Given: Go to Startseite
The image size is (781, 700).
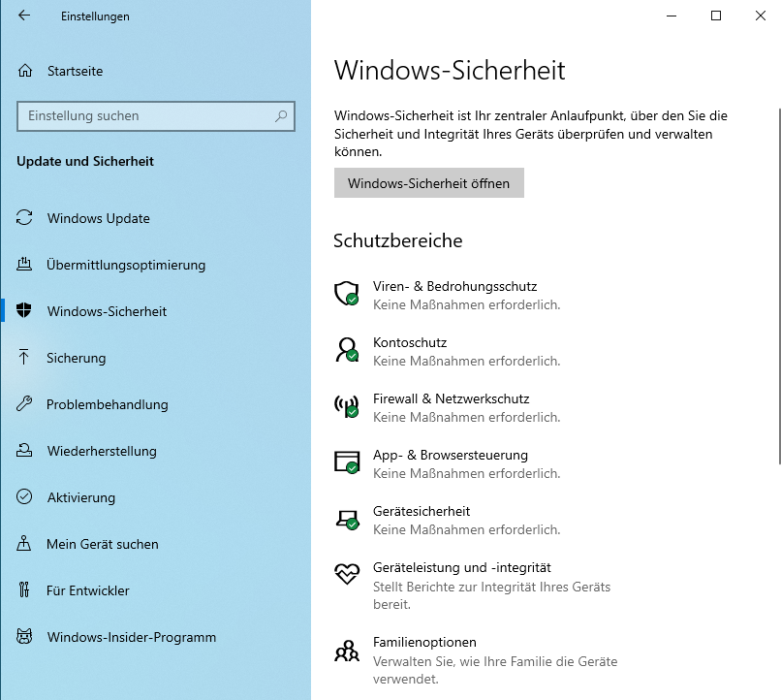Looking at the screenshot, I should click(155, 71).
